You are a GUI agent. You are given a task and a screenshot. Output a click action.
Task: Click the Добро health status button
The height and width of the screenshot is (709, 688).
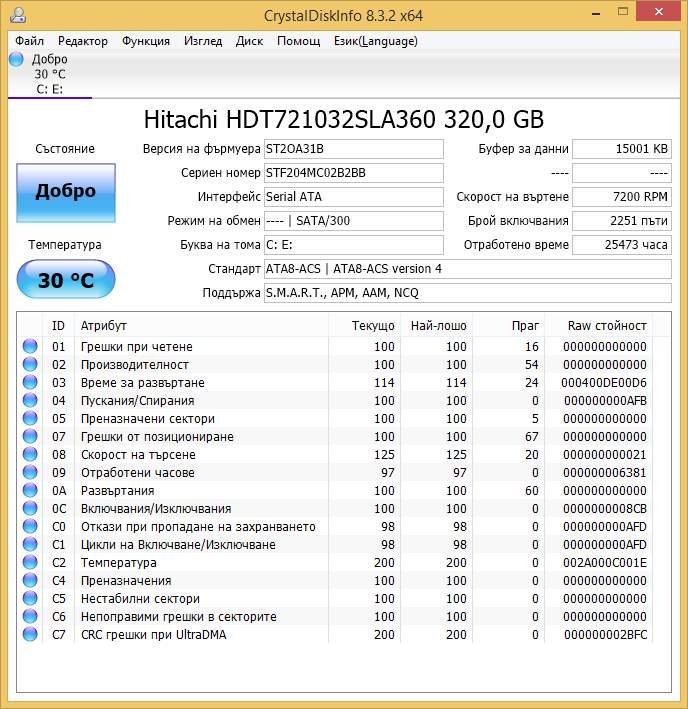(x=66, y=192)
